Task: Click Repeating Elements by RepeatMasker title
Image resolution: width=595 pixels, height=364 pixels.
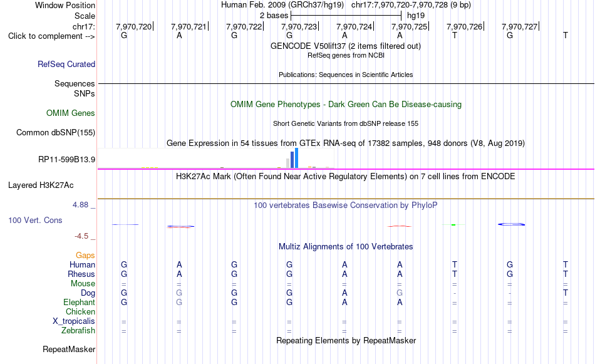Action: pos(346,341)
